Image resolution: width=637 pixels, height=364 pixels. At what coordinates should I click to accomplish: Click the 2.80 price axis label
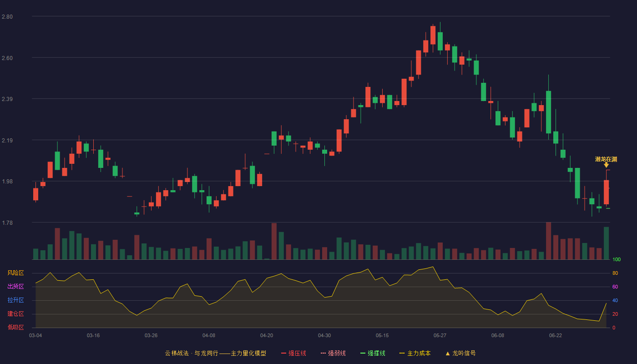(x=7, y=17)
